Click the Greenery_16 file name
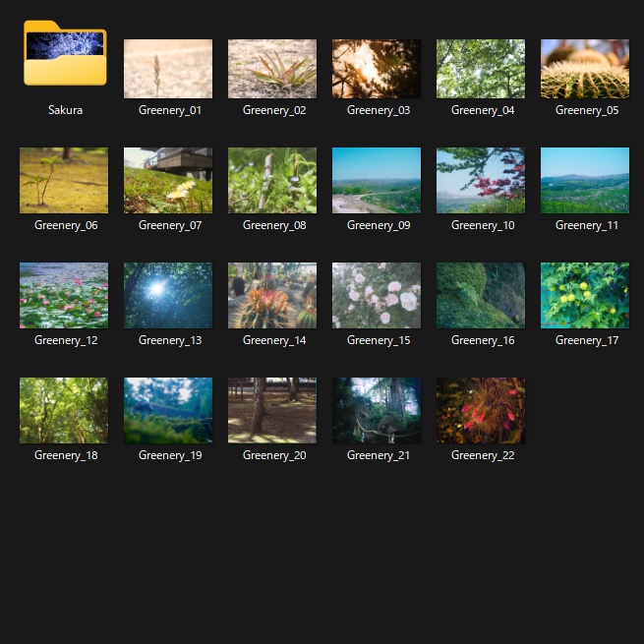This screenshot has width=644, height=644. click(x=483, y=340)
